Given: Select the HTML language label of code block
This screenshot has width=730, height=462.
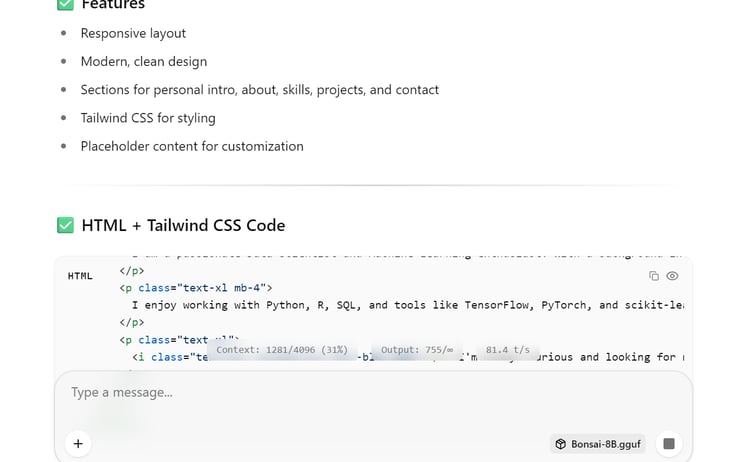Looking at the screenshot, I should pos(80,276).
